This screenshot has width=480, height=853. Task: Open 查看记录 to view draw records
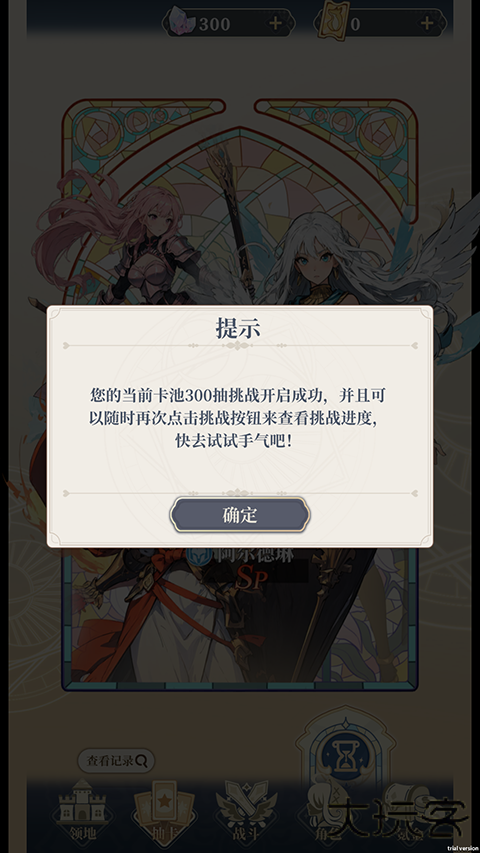116,761
